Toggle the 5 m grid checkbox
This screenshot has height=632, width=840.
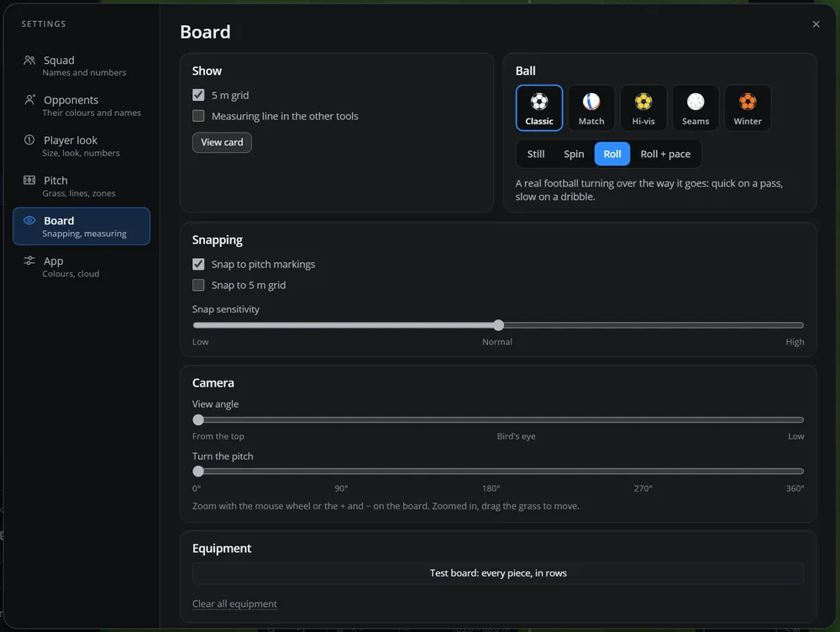click(198, 95)
